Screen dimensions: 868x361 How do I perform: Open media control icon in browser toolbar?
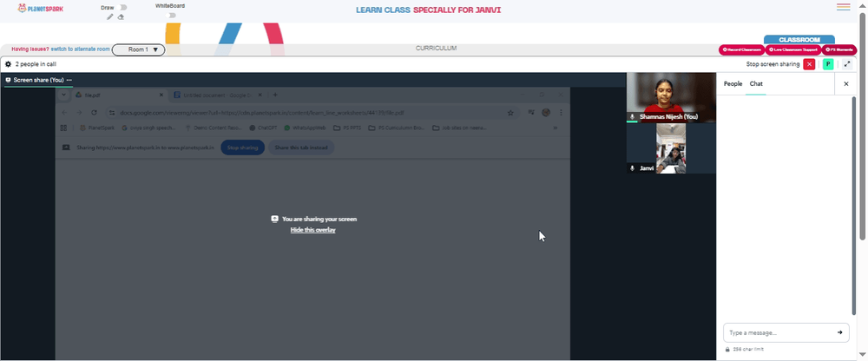(531, 113)
